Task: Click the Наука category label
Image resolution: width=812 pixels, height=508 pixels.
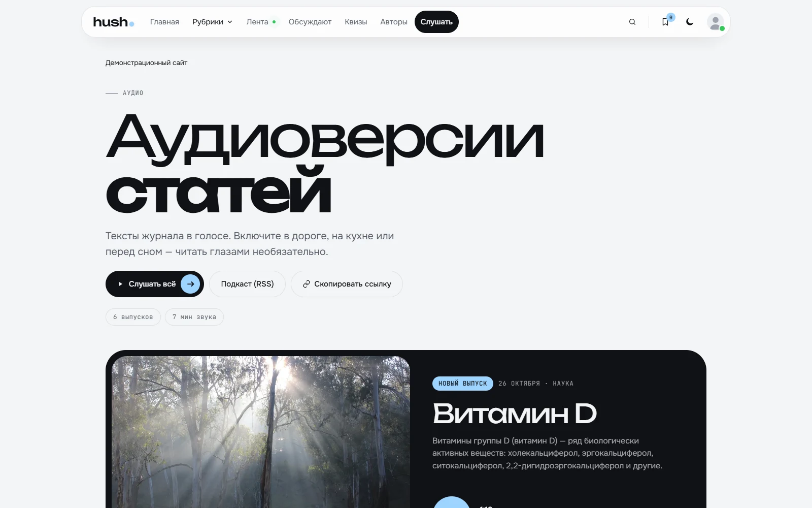Action: coord(563,384)
